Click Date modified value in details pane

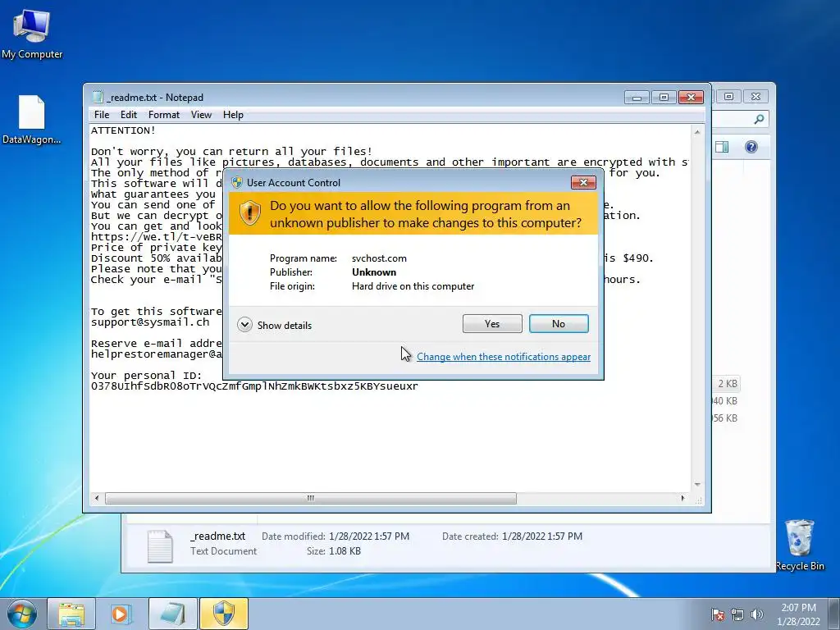[x=369, y=536]
